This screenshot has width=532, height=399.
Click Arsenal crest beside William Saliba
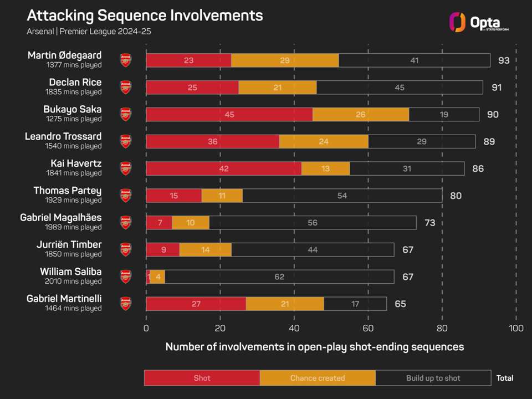tap(126, 277)
